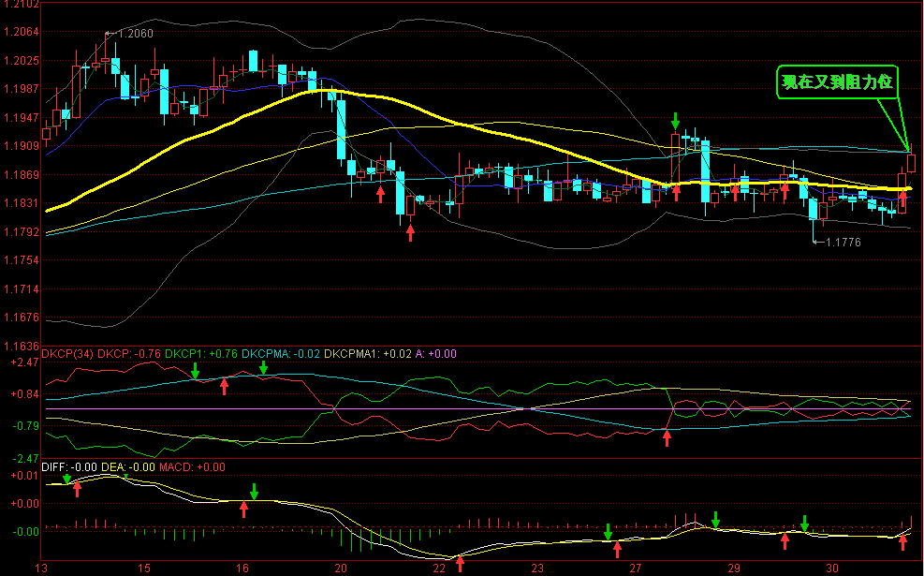Select the 1.1869 price axis label
Screen dimensions: 924x576
click(22, 174)
